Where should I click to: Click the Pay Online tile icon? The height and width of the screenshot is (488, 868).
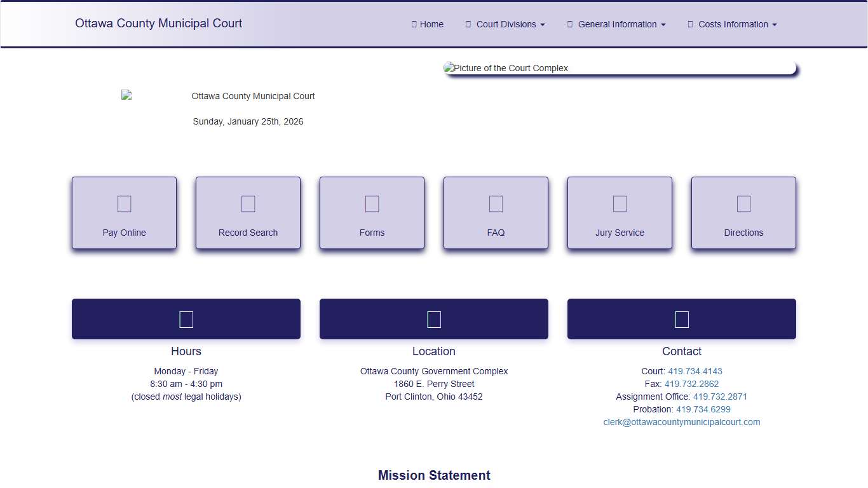point(124,204)
